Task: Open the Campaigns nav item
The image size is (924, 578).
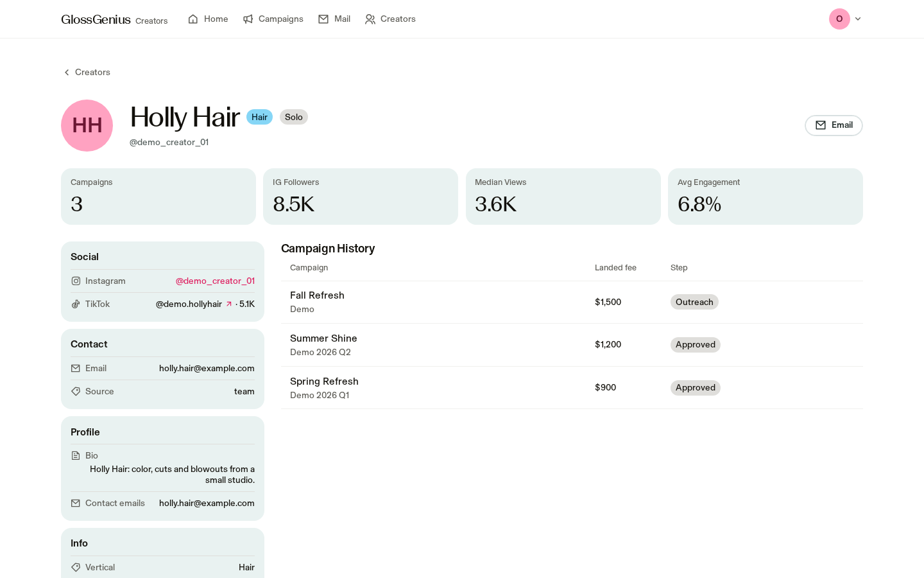Action: pos(273,19)
